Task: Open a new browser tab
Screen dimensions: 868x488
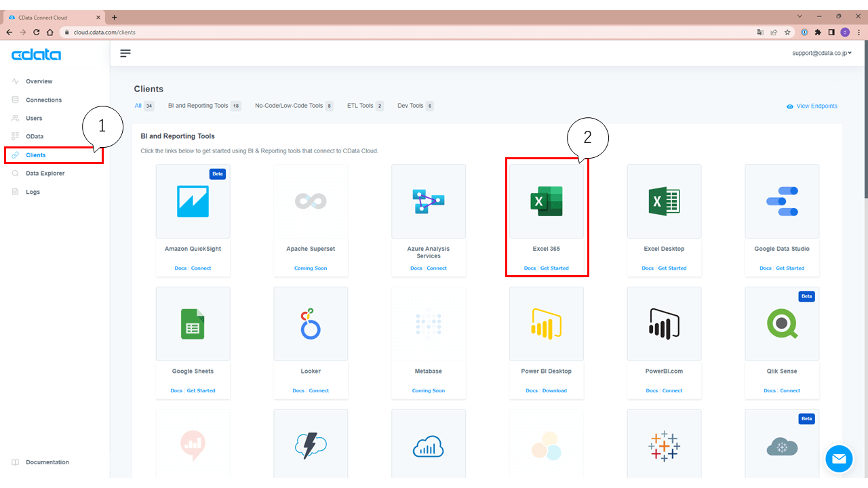Action: coord(114,17)
